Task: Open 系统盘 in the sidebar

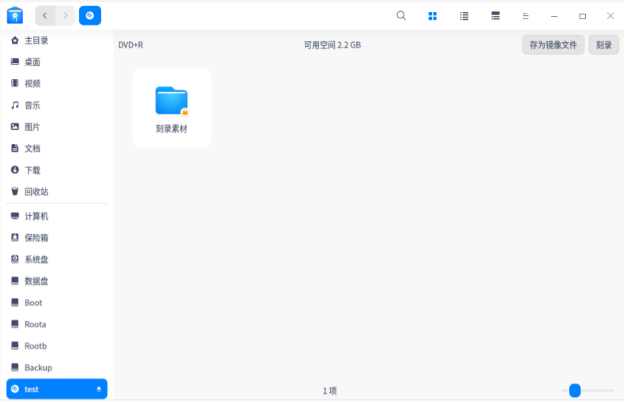Action: [x=57, y=259]
